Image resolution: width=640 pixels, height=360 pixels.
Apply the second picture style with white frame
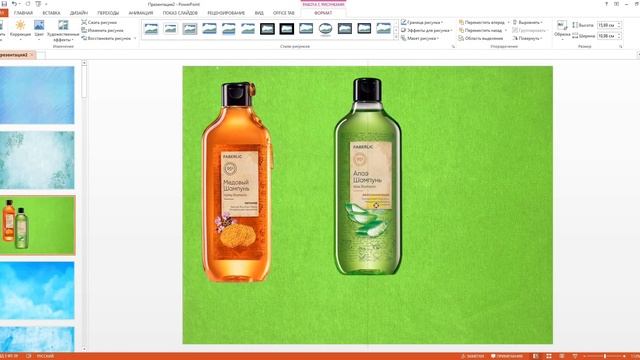[170, 29]
